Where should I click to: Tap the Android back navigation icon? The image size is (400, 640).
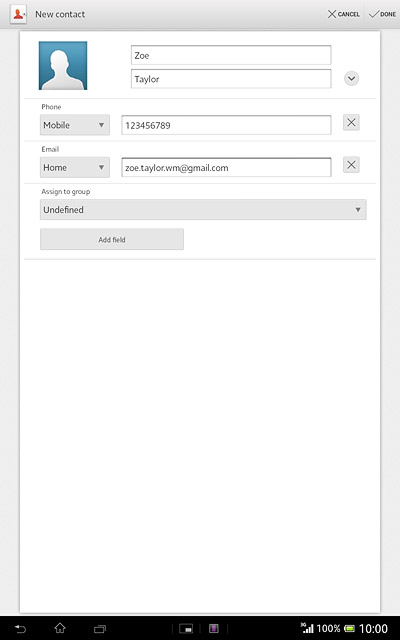(x=20, y=629)
